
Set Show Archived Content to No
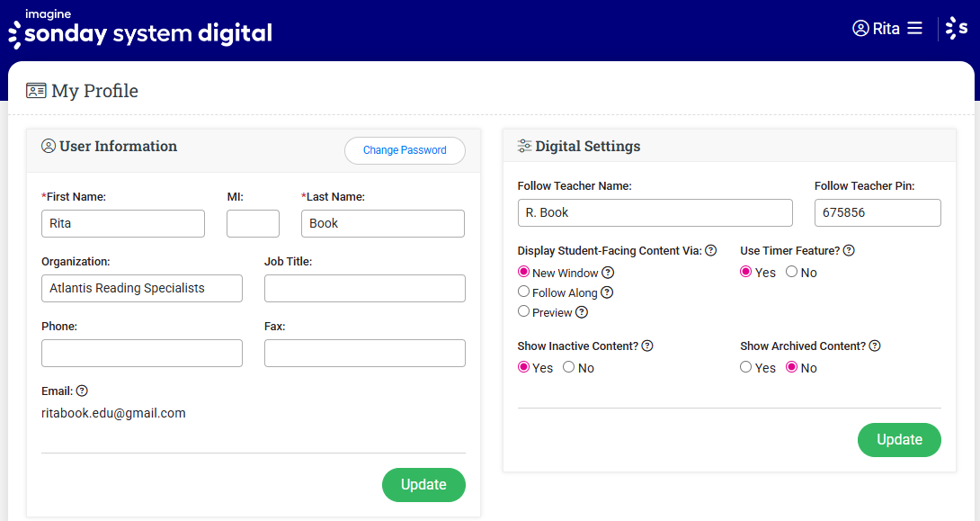(x=792, y=367)
